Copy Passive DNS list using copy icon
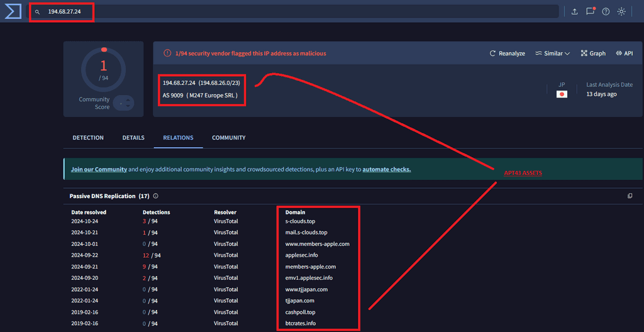 (x=630, y=196)
